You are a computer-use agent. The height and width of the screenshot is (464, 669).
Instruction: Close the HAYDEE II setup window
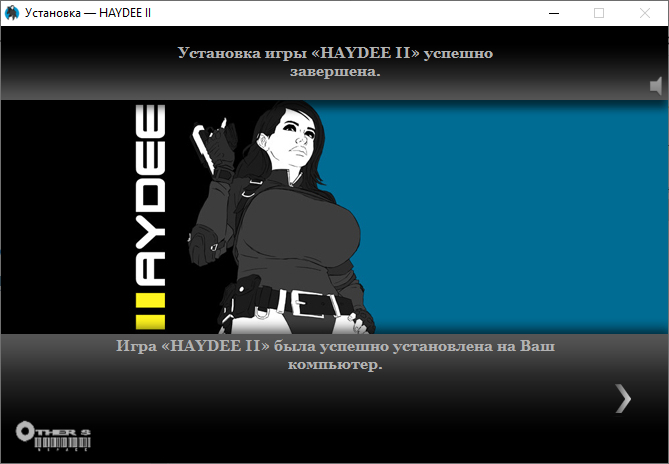pyautogui.click(x=645, y=13)
